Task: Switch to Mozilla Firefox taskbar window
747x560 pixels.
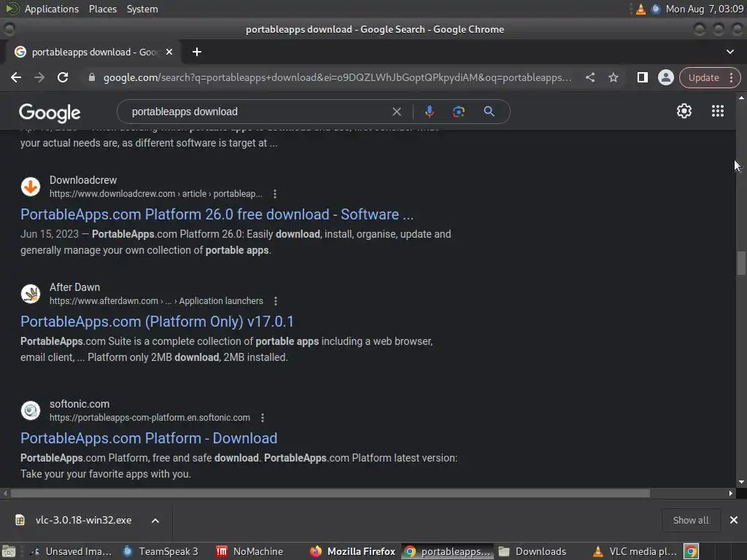Action: 352,551
